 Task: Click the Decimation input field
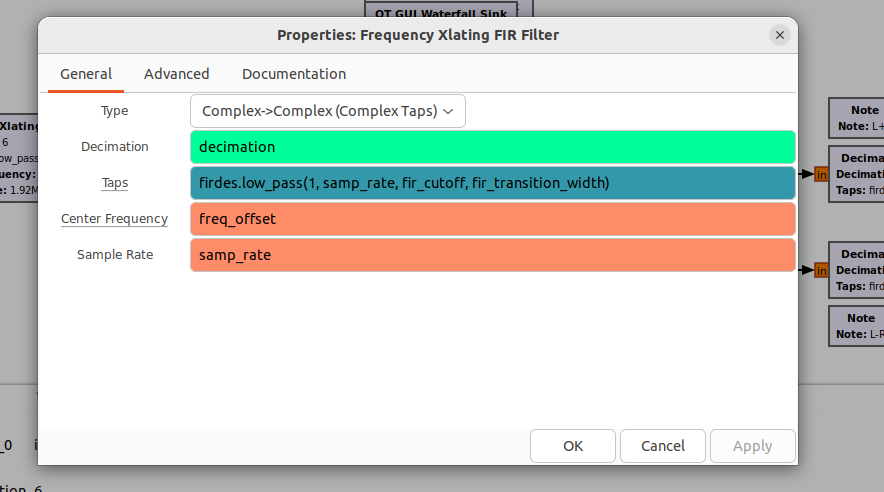tap(493, 147)
